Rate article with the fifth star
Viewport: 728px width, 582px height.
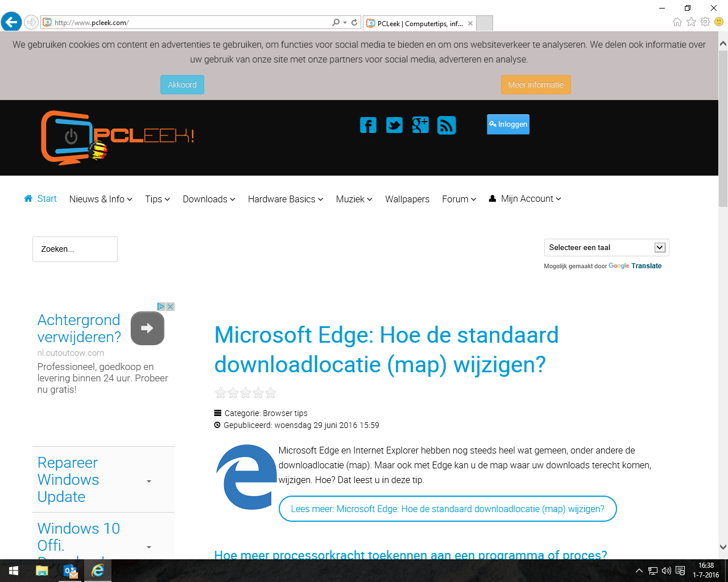point(271,393)
